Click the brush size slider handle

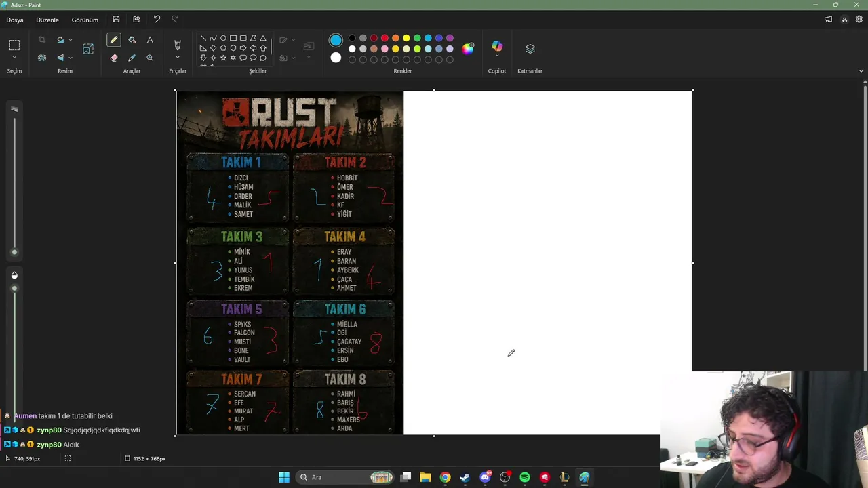tap(14, 252)
